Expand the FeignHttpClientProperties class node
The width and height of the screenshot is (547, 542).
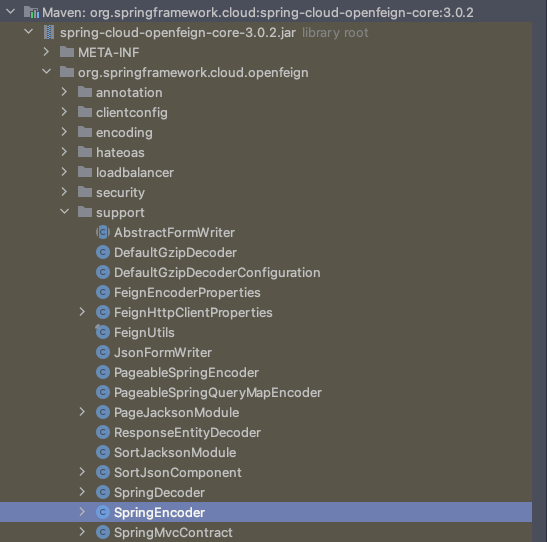click(x=82, y=312)
